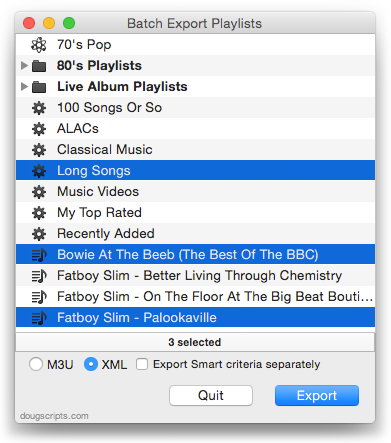Select the XML format radio button
Viewport: 391px width, 443px height.
point(91,364)
